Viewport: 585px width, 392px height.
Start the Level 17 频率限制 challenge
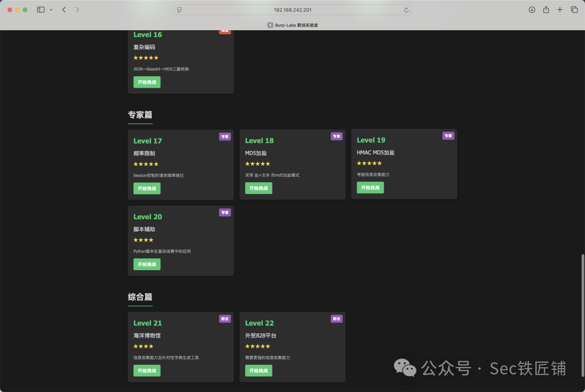[146, 188]
